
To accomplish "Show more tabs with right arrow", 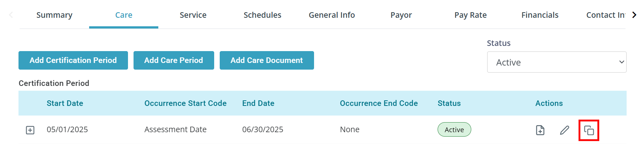I will (634, 15).
